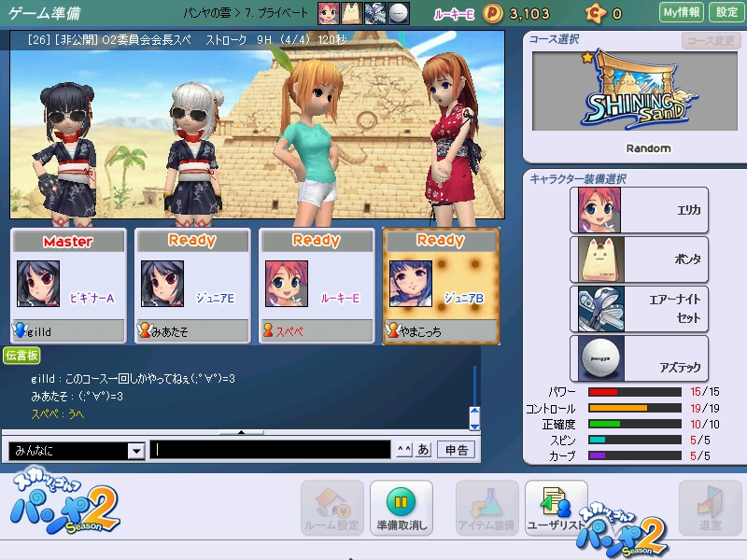Click やまこっち's player avatar portrait
The height and width of the screenshot is (560, 747).
pyautogui.click(x=411, y=284)
